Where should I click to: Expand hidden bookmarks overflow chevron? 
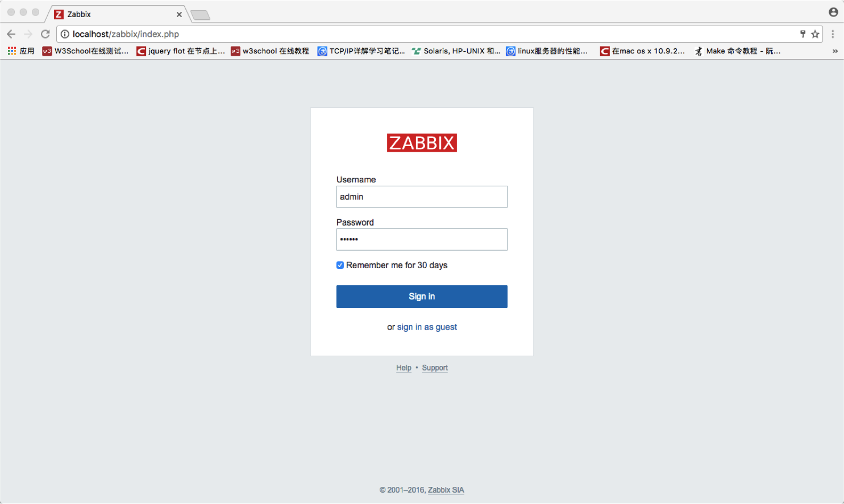(835, 51)
